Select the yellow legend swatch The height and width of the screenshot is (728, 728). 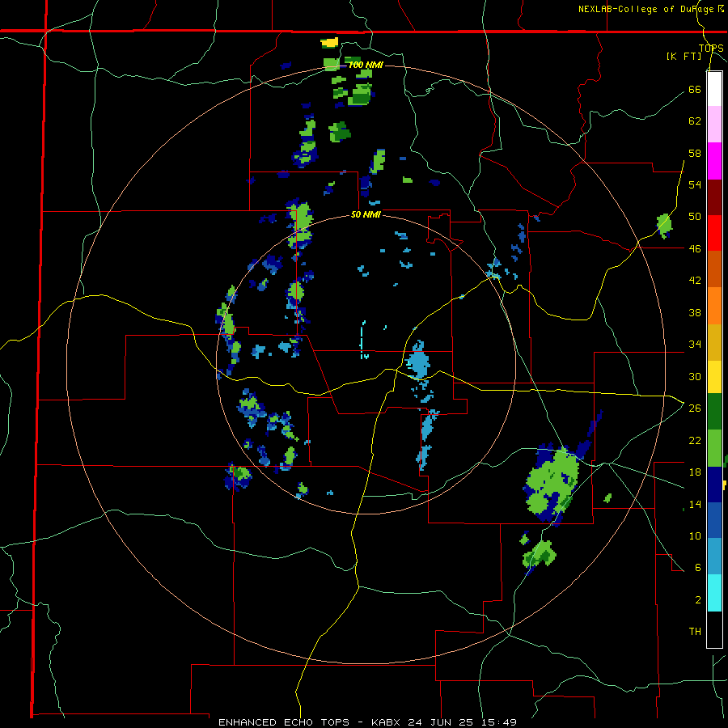(x=714, y=376)
